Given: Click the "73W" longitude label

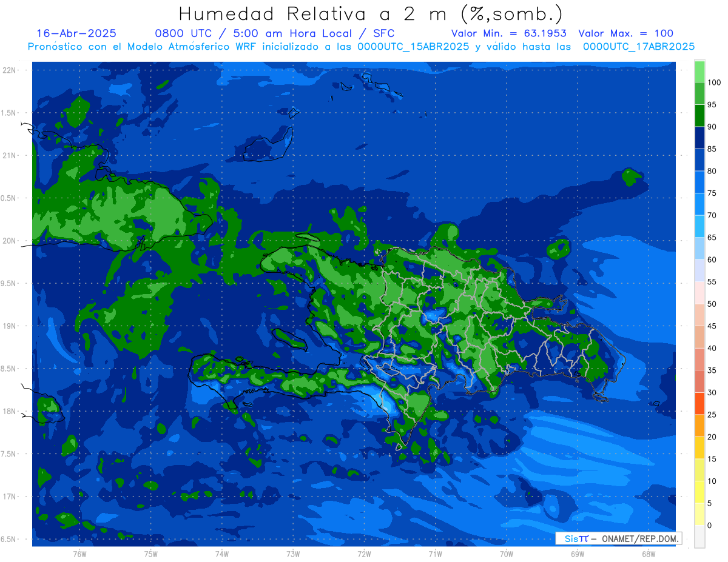Looking at the screenshot, I should (293, 554).
